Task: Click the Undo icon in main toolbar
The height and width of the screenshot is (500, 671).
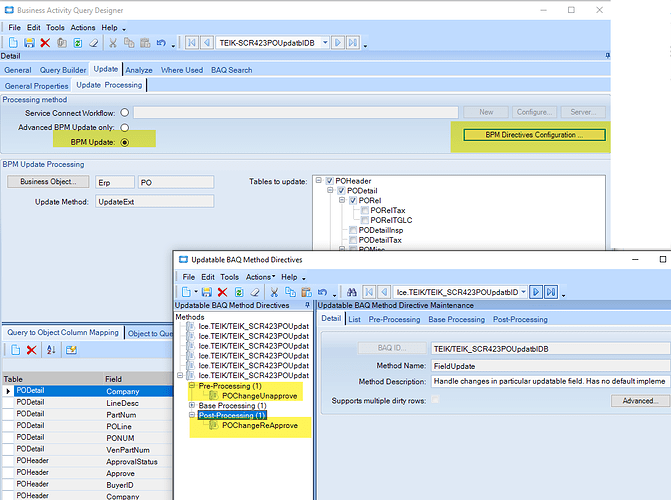Action: tap(160, 43)
